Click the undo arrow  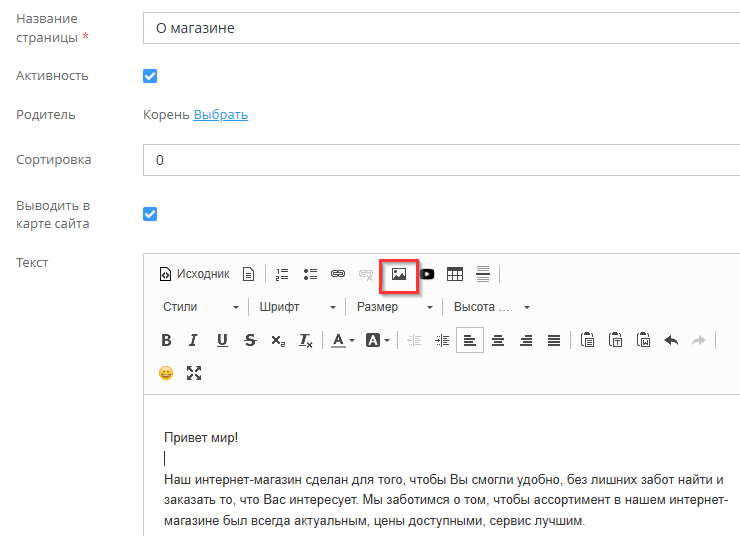click(x=671, y=340)
